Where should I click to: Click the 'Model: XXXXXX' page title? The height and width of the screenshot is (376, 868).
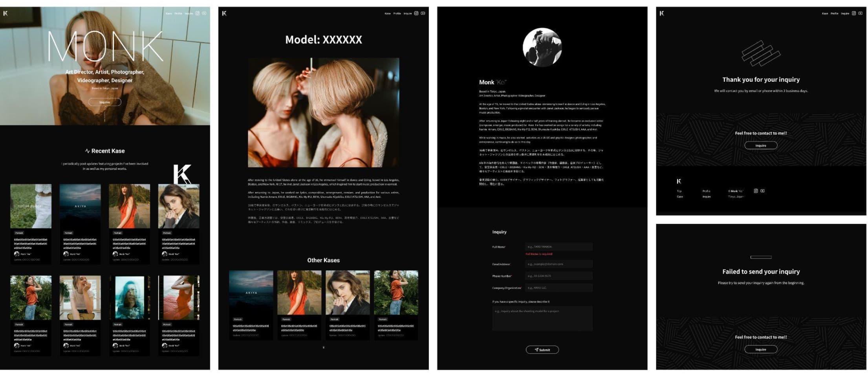click(x=323, y=40)
